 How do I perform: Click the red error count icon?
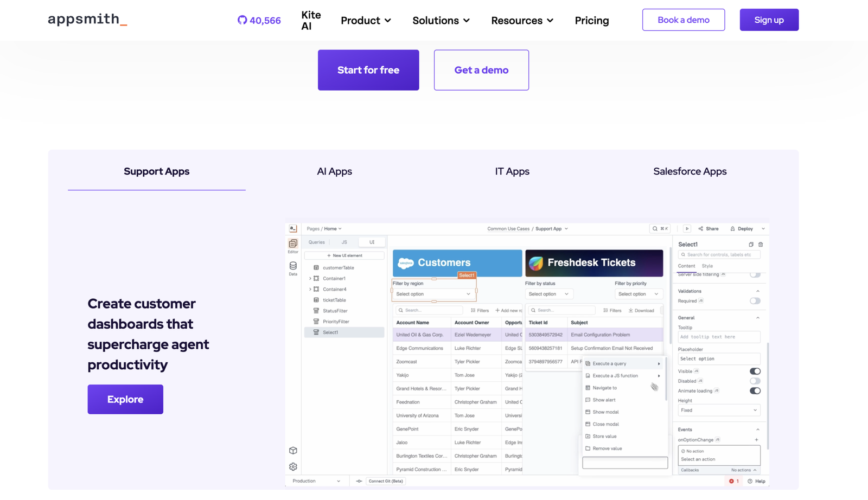[731, 481]
